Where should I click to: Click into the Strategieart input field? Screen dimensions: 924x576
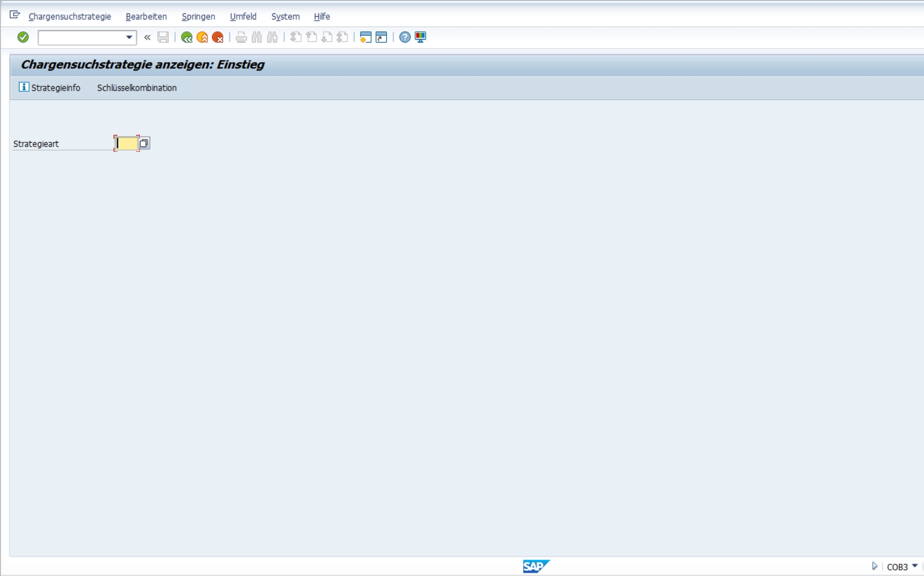coord(126,143)
